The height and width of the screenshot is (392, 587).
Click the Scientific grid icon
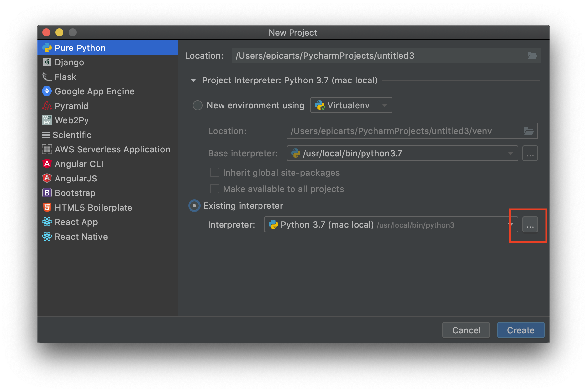tap(46, 135)
